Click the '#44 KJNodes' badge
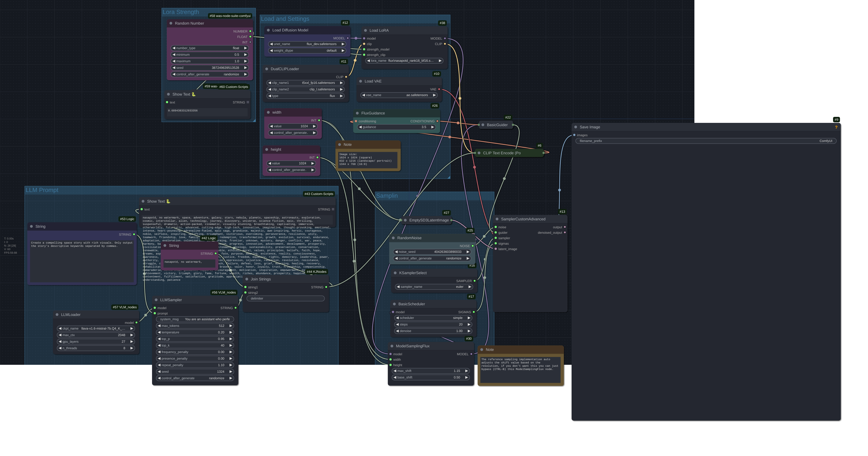 pyautogui.click(x=316, y=272)
